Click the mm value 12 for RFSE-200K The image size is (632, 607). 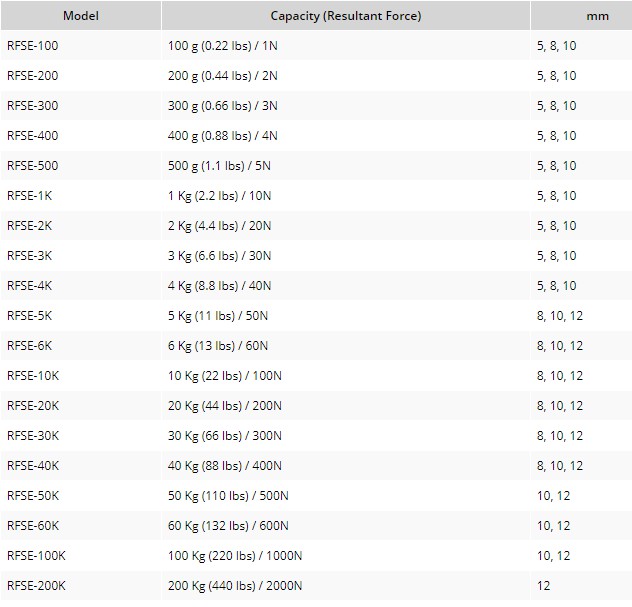click(x=543, y=586)
